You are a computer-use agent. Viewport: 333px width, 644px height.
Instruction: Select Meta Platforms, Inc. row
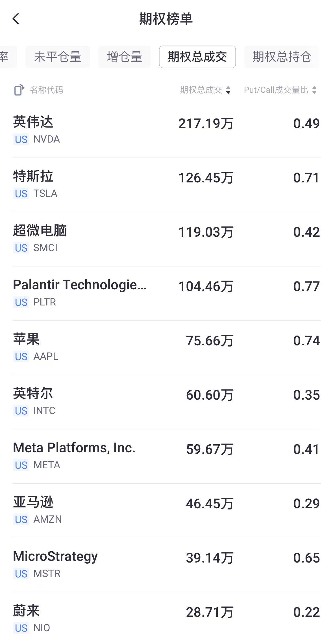(166, 456)
